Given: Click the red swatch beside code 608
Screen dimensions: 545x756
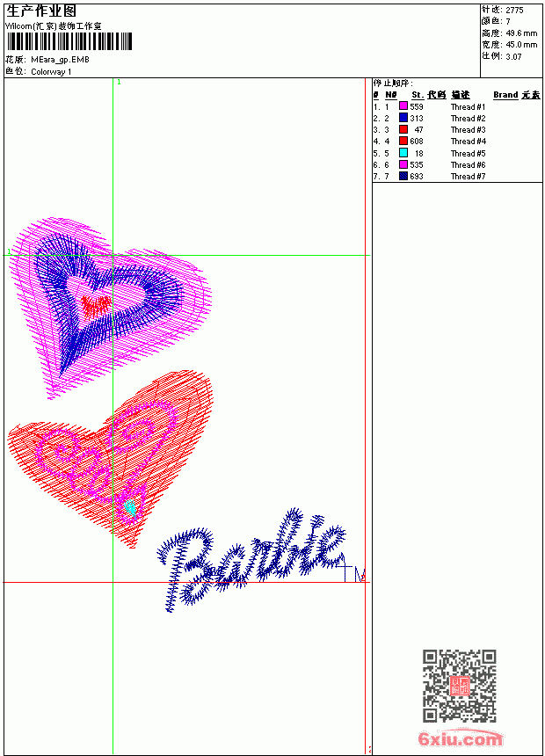Looking at the screenshot, I should click(403, 141).
